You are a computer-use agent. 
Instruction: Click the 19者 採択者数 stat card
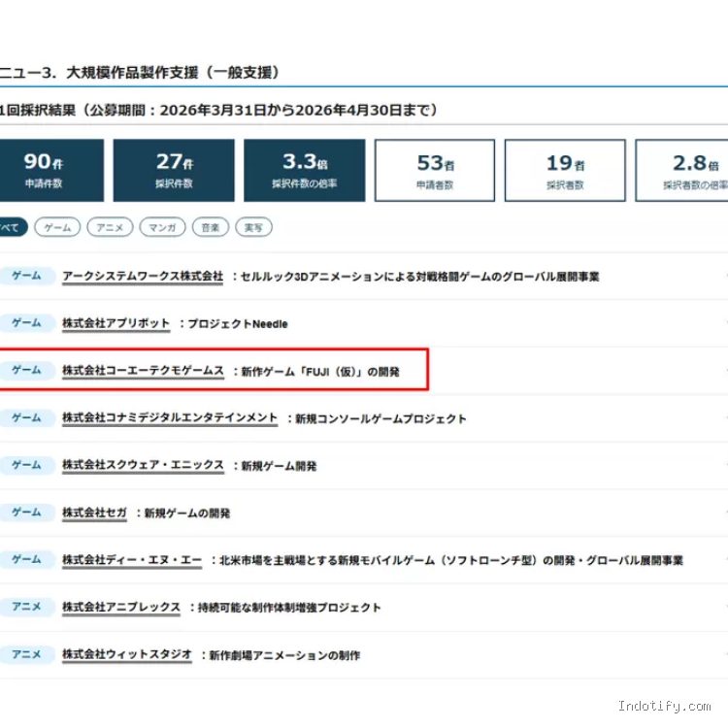tap(565, 171)
